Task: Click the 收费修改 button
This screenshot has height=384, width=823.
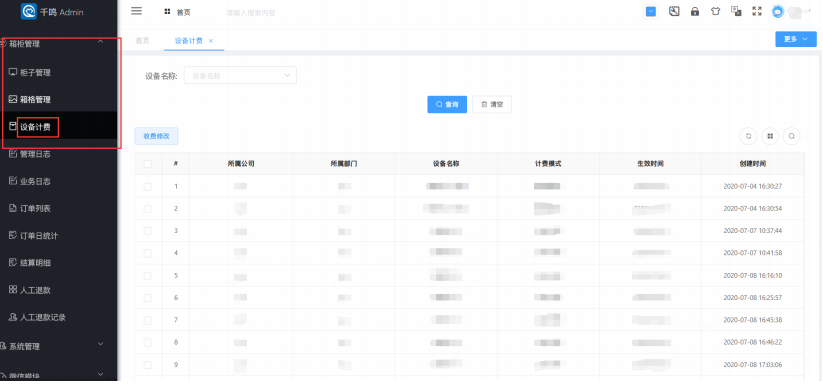Action: coord(156,136)
